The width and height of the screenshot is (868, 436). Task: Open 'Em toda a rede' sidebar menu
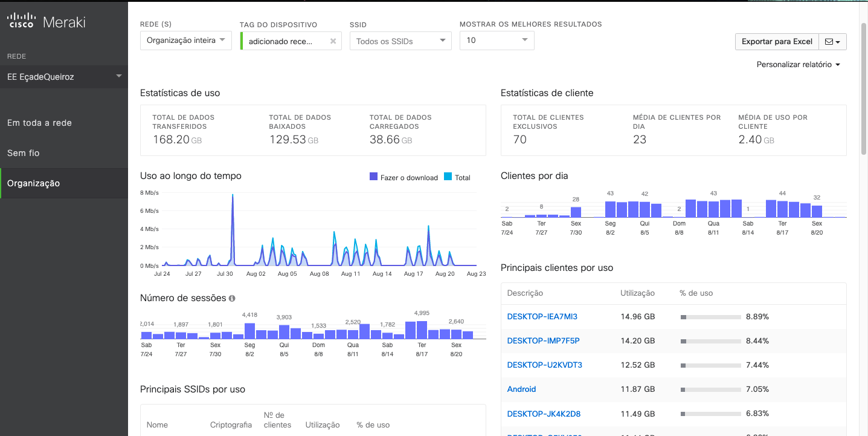(x=39, y=123)
